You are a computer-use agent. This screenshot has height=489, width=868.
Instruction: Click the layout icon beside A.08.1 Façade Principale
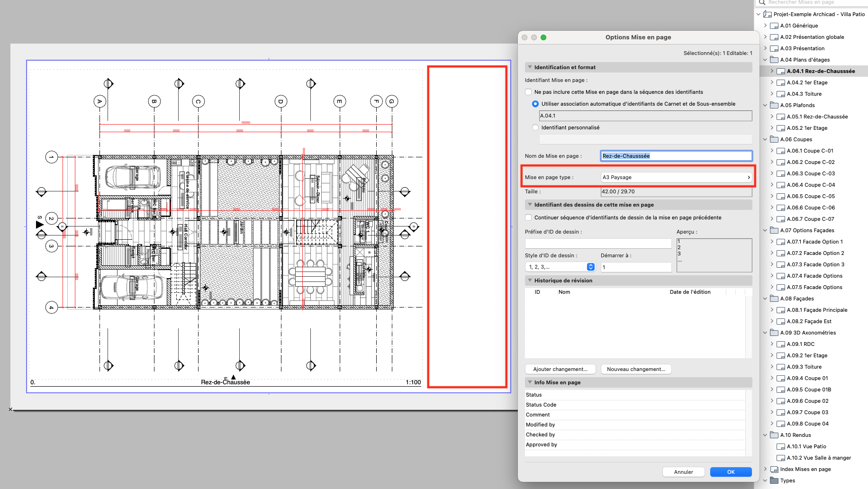point(781,310)
